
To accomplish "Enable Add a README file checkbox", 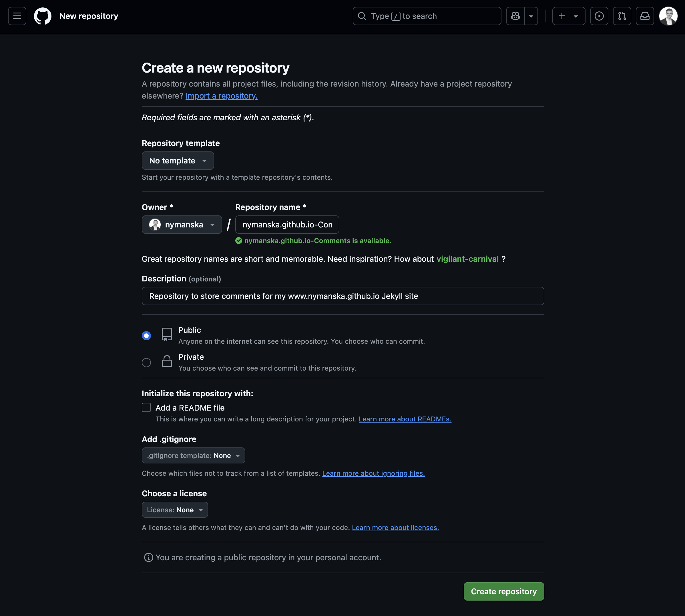I will coord(146,407).
